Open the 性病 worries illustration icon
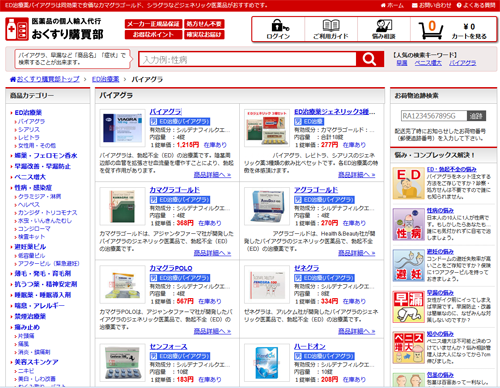Viewport: 500px width, 388px height. tap(408, 224)
